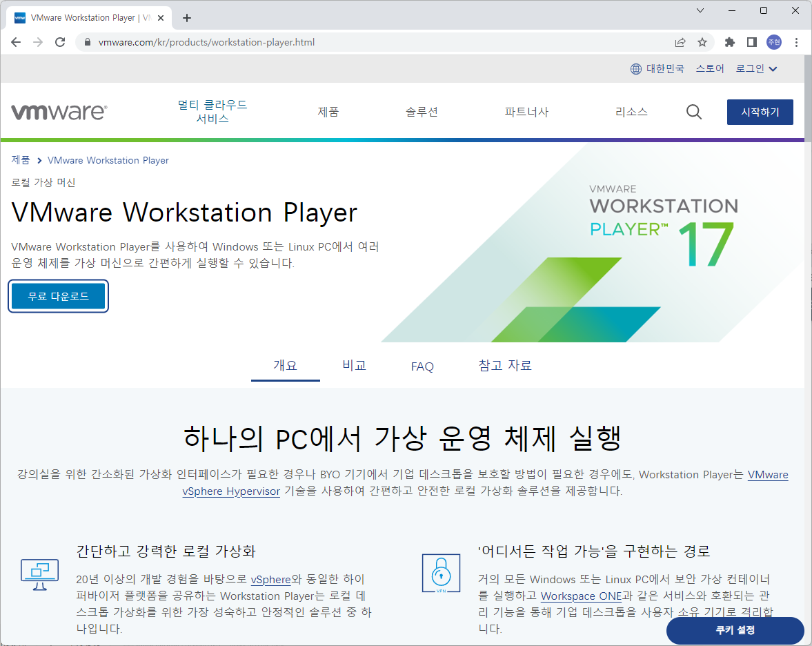Go back to the previous page

tap(16, 43)
